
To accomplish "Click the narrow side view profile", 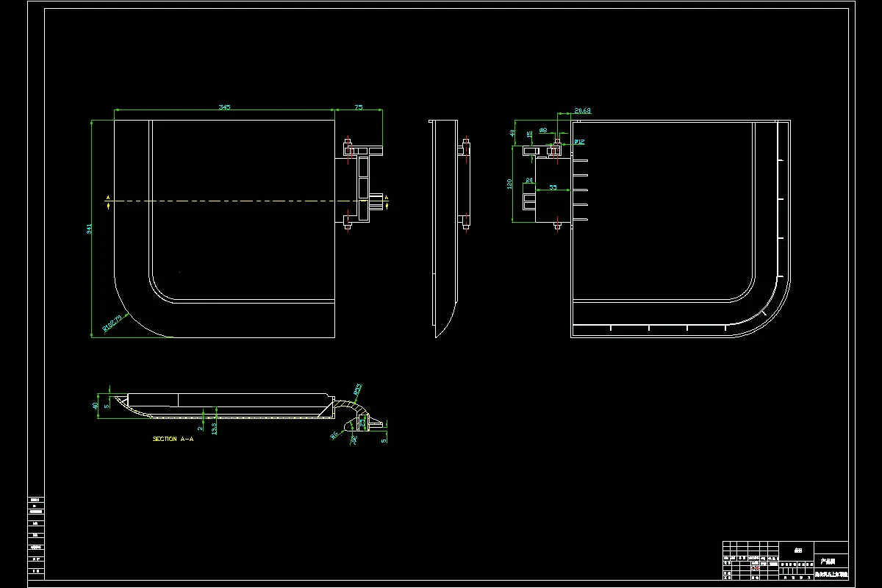I will point(446,228).
